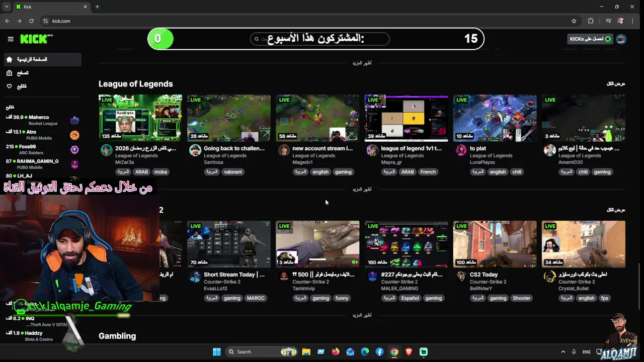The width and height of the screenshot is (644, 362).
Task: Open BeRNAwY CS2 Today thumbnail
Action: (495, 244)
